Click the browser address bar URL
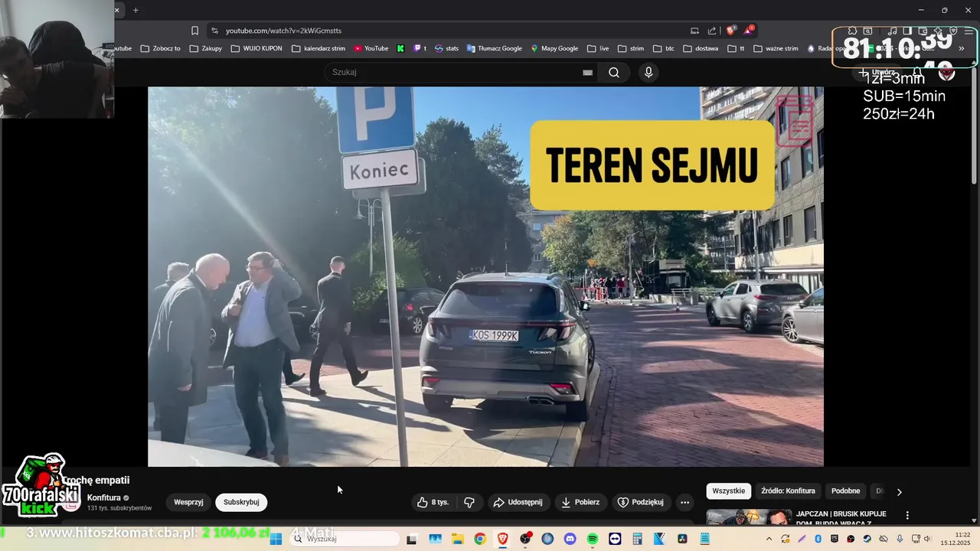 (x=283, y=31)
